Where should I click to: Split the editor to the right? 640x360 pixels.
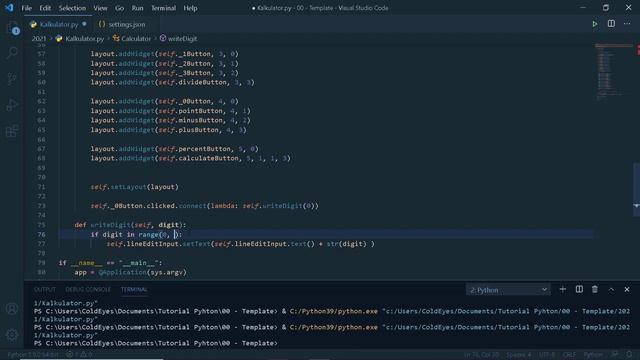point(611,24)
